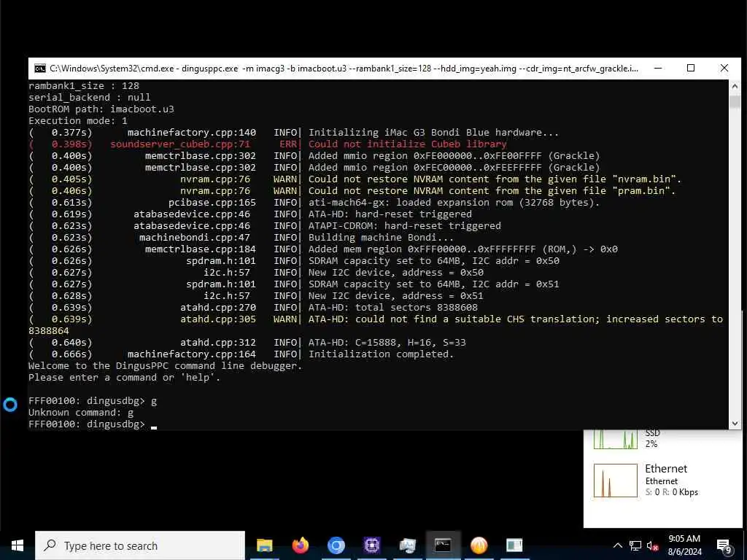Click the 'ATA-HD: total sectors 8388608' line
Screen dimensions: 747x560
[253, 308]
